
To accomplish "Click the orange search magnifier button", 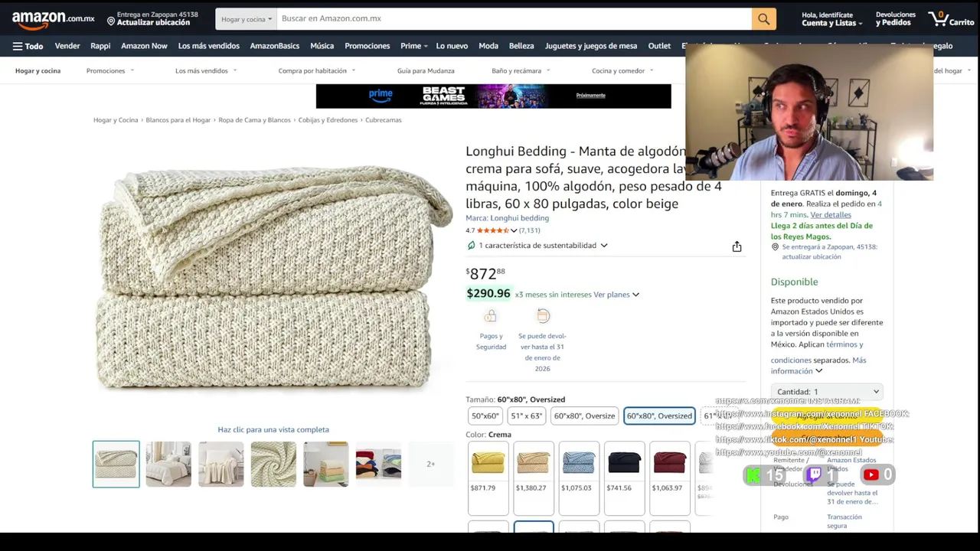I will pos(763,18).
